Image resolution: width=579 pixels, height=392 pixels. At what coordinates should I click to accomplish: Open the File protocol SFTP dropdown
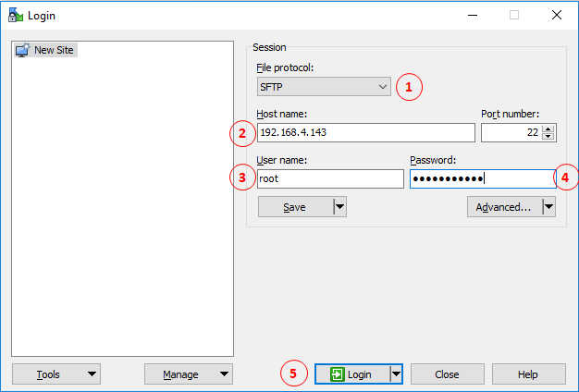[x=325, y=87]
